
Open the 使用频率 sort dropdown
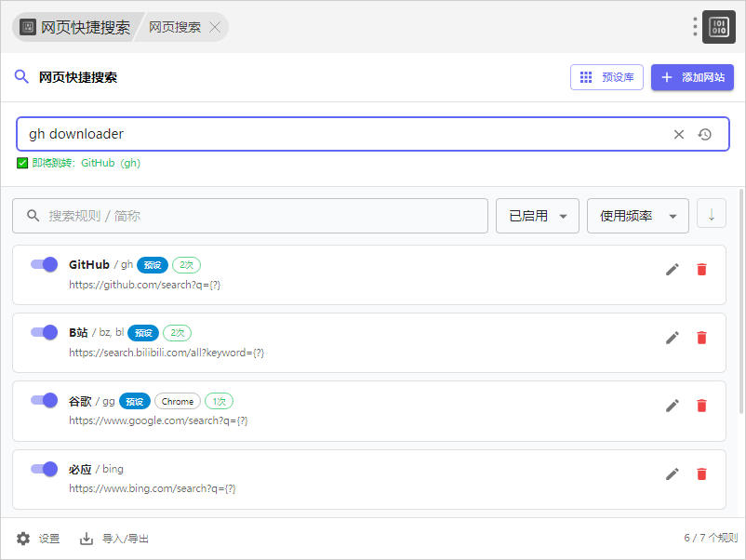click(637, 216)
